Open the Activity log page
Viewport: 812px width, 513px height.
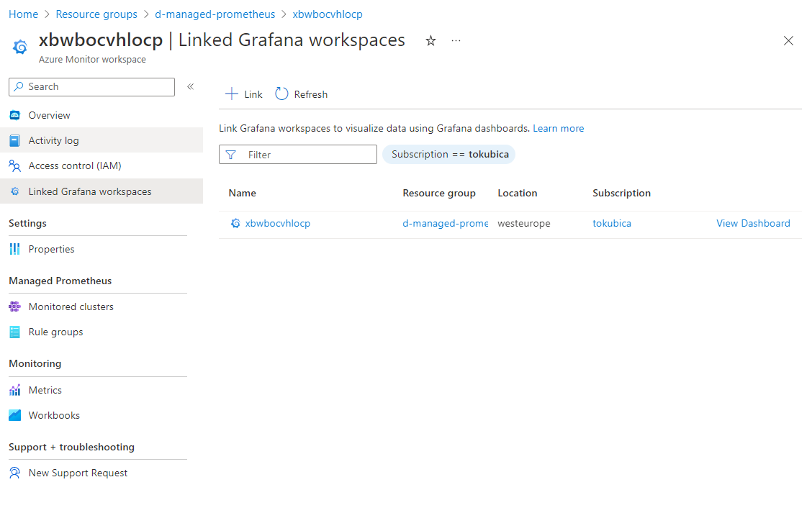(x=53, y=140)
